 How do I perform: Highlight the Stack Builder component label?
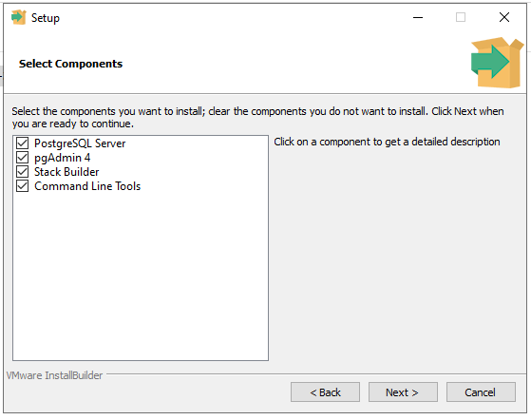(66, 172)
